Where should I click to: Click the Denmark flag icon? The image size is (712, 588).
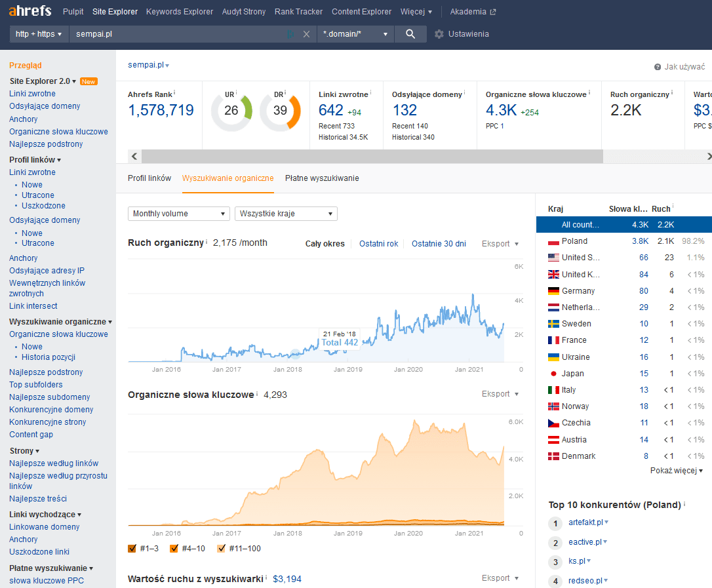[553, 456]
